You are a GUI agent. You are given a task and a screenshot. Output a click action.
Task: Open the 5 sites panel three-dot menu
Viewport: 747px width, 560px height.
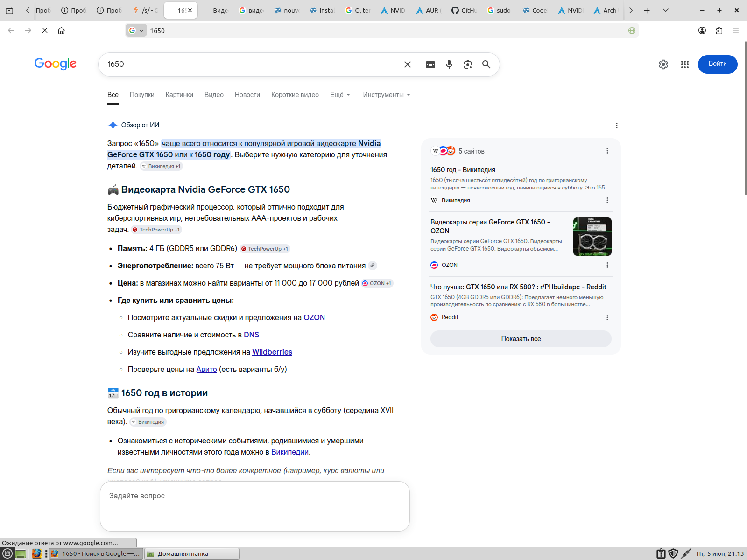[x=607, y=151]
